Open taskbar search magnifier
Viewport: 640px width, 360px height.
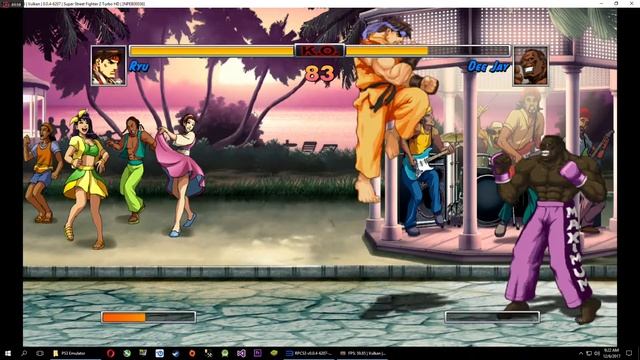pyautogui.click(x=24, y=353)
